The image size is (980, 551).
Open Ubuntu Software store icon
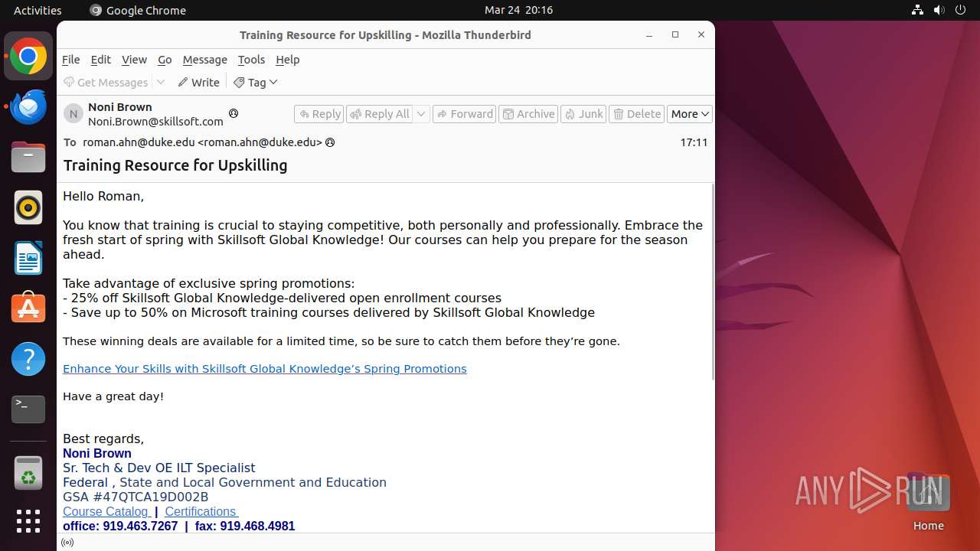[x=28, y=308]
